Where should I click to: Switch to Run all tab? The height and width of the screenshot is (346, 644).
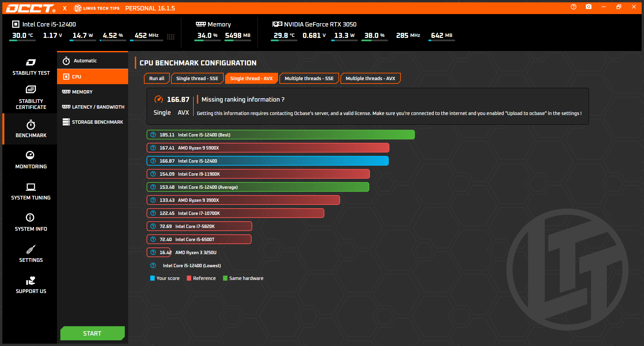pos(157,78)
